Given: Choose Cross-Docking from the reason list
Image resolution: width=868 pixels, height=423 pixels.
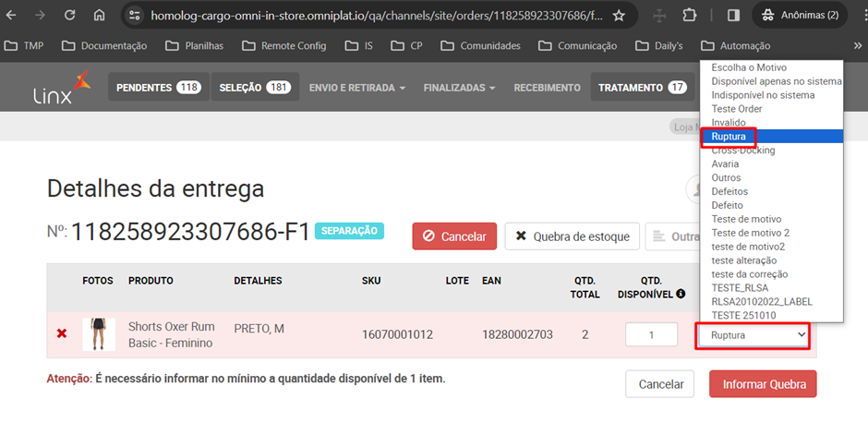Looking at the screenshot, I should pos(743,151).
